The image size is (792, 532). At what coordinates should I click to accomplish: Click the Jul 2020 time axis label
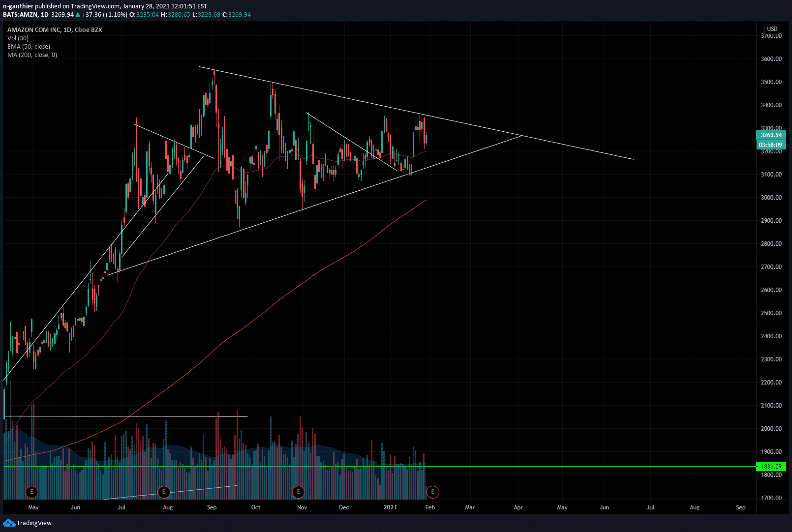[122, 507]
